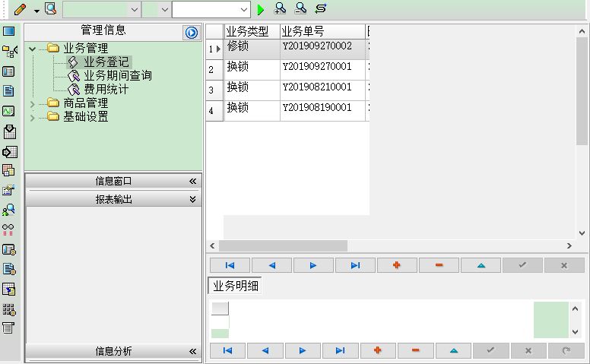Screen dimensions: 590x364
Task: Click the document with gear sidebar icon
Action: [9, 269]
